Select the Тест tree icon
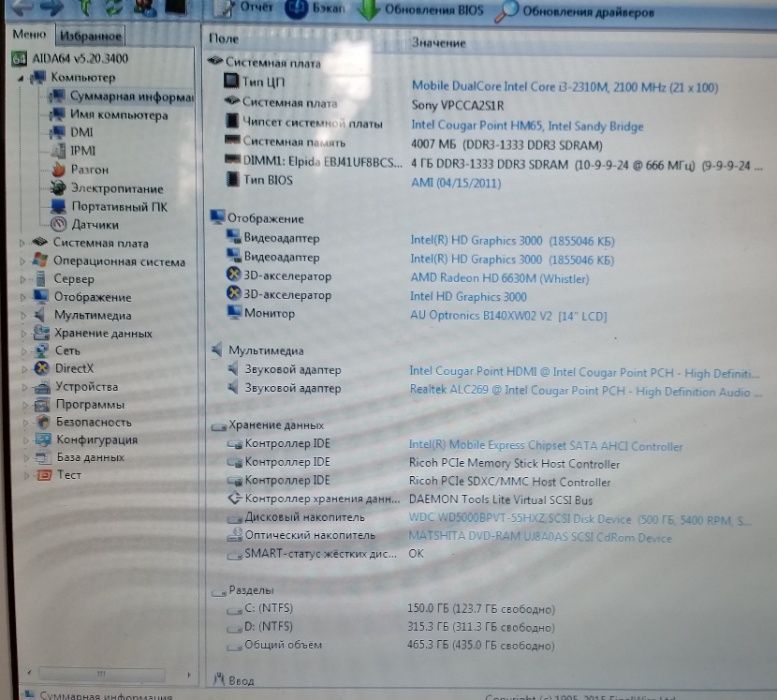 [44, 475]
